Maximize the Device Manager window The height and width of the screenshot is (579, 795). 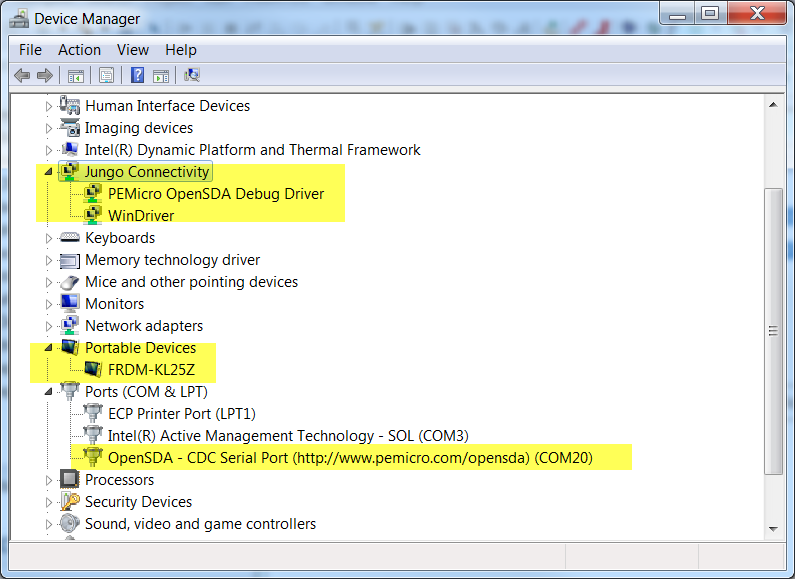[x=710, y=13]
